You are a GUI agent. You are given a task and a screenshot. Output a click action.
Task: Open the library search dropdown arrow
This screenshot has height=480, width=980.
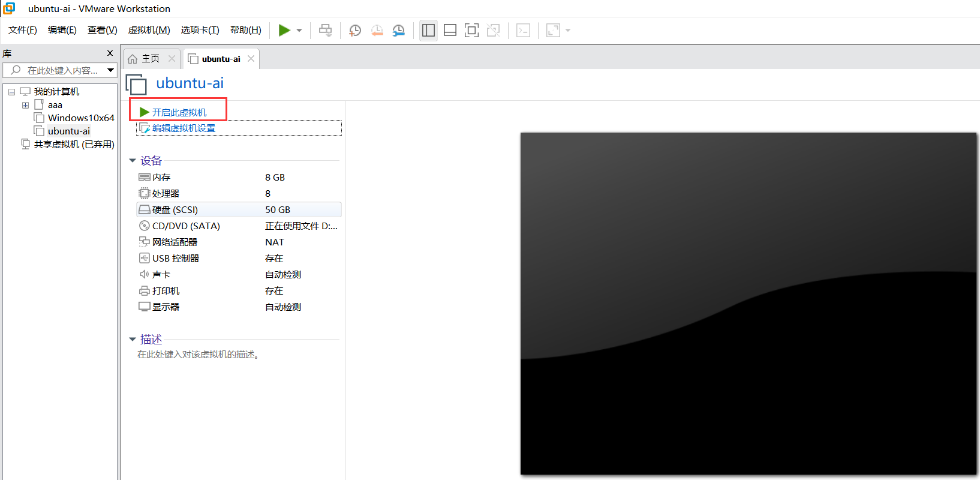tap(111, 70)
